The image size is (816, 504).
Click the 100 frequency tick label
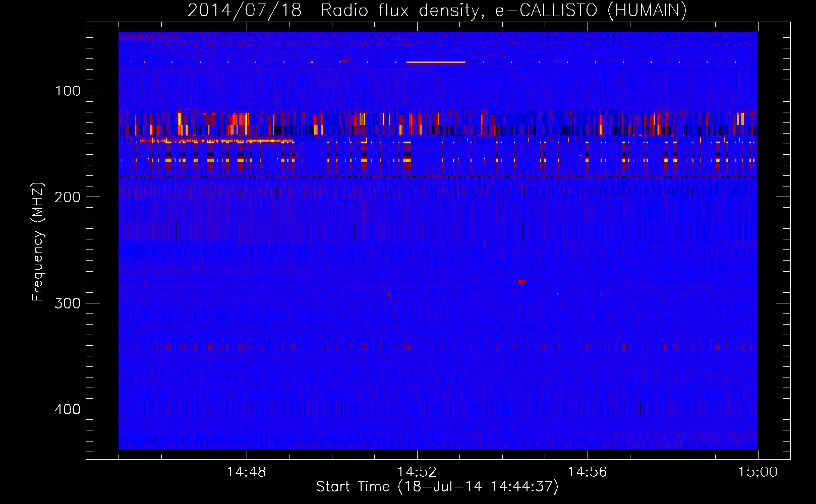(68, 91)
